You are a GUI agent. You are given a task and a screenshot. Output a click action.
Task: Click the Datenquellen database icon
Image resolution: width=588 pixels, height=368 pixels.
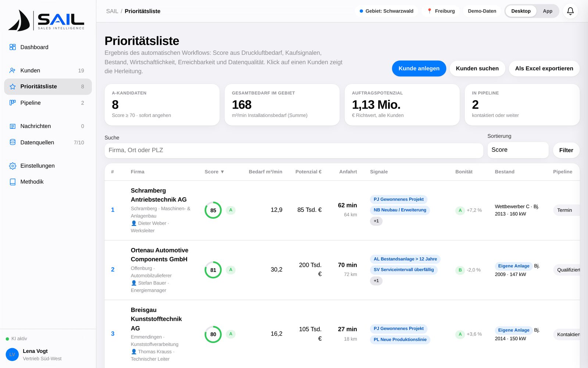point(12,142)
